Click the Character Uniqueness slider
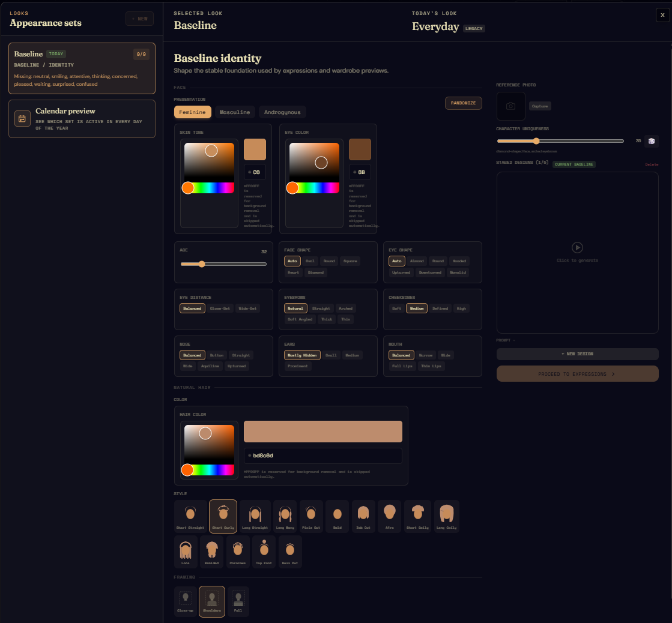The image size is (672, 623). click(x=560, y=141)
